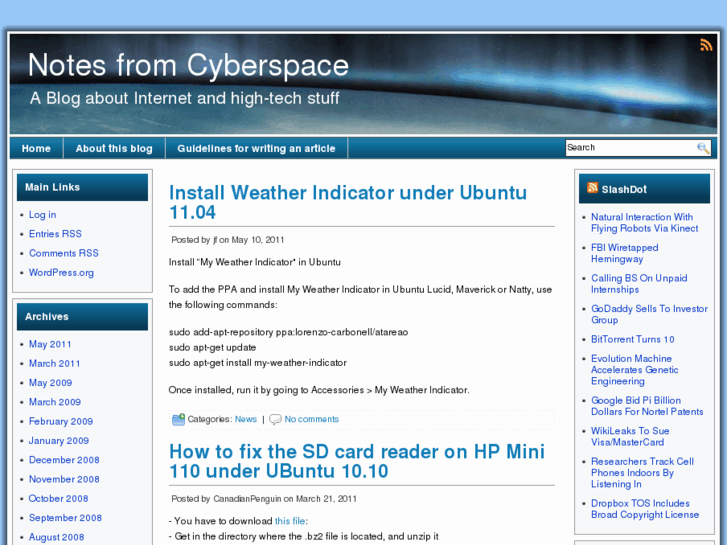The image size is (727, 545).
Task: Click 'Posted by jf on May 10, 2011' text
Action: coord(228,240)
